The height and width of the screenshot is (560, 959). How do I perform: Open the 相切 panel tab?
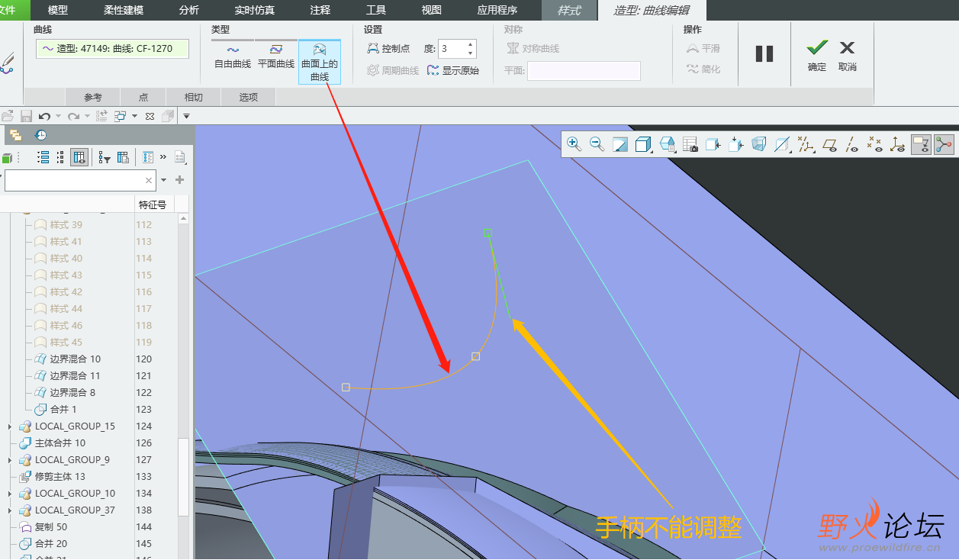tap(193, 97)
